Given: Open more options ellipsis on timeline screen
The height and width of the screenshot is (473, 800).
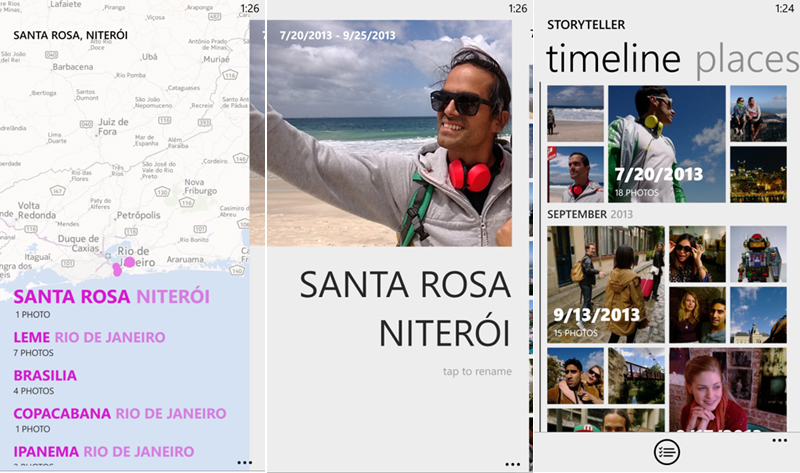Looking at the screenshot, I should click(779, 440).
